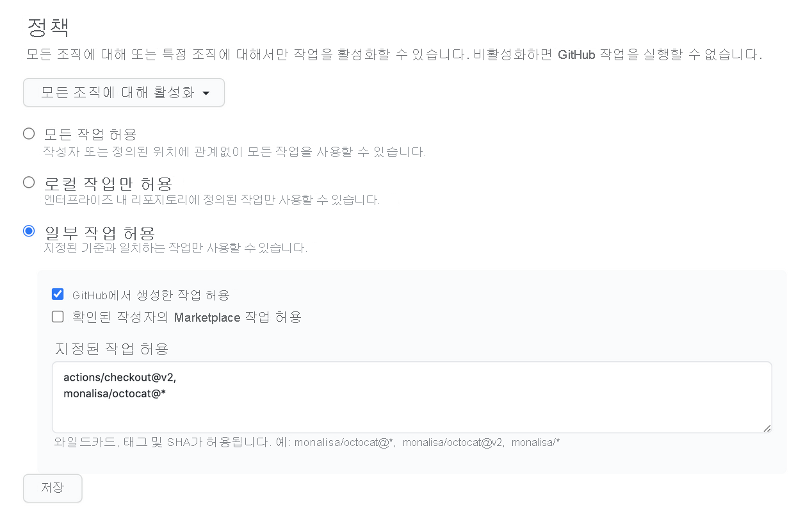Click the textarea resize grip icon
This screenshot has height=528, width=812.
click(767, 428)
